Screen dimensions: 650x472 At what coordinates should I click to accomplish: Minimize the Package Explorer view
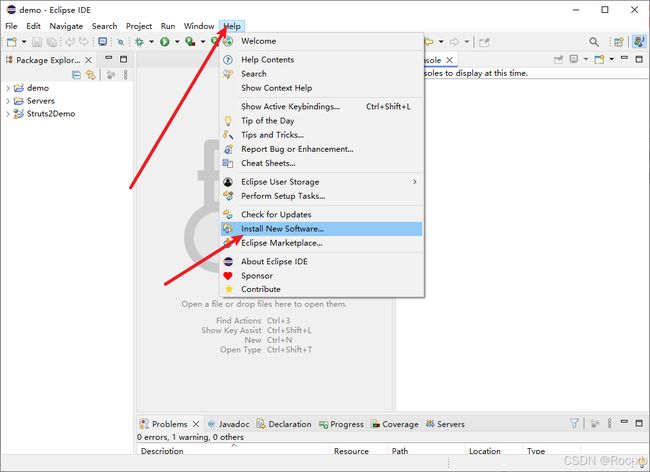109,58
